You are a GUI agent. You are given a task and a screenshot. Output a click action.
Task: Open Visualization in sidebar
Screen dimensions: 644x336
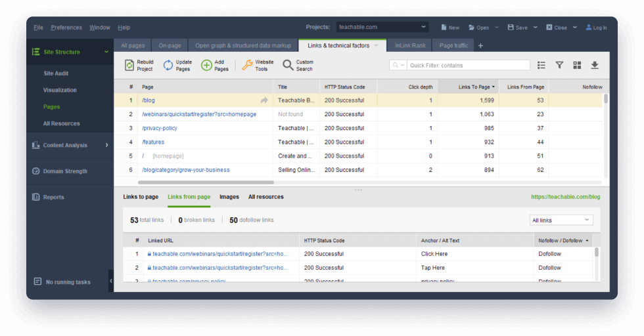tap(60, 90)
